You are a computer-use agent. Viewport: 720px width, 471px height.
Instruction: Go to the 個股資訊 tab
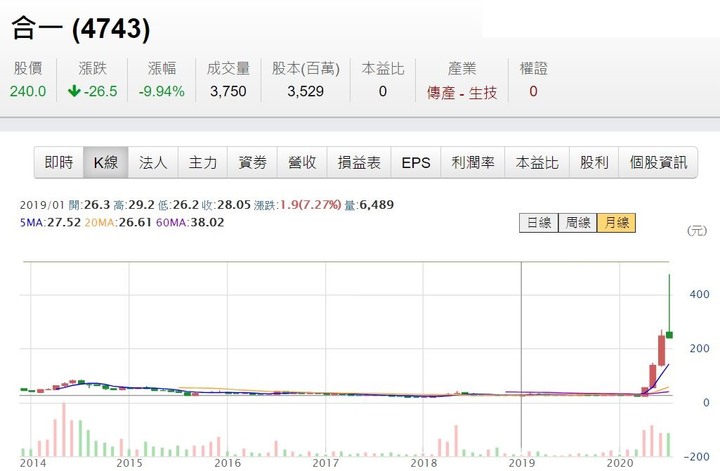[658, 163]
